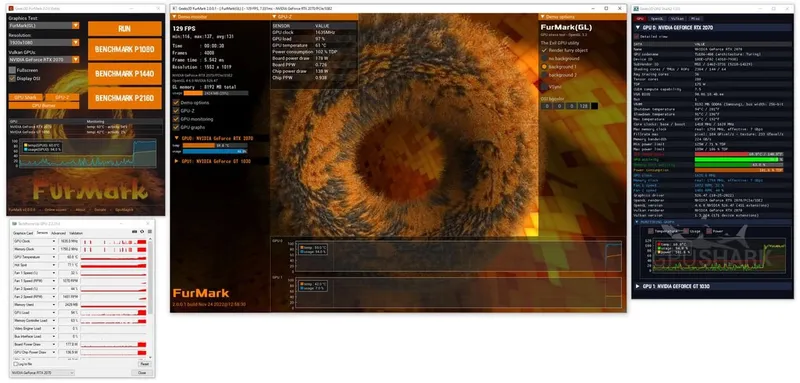Click GPU-Z screenshot camera icon
Image resolution: width=800 pixels, height=383 pixels.
click(134, 232)
